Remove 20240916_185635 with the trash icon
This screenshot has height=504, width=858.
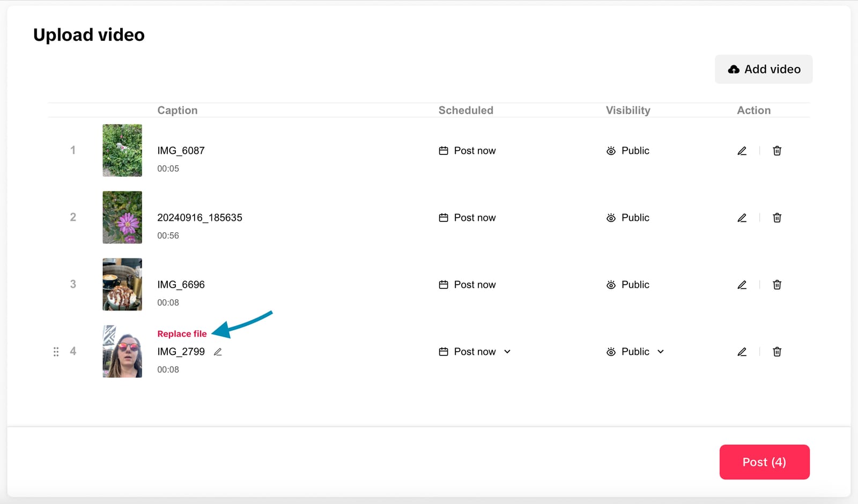pyautogui.click(x=776, y=218)
